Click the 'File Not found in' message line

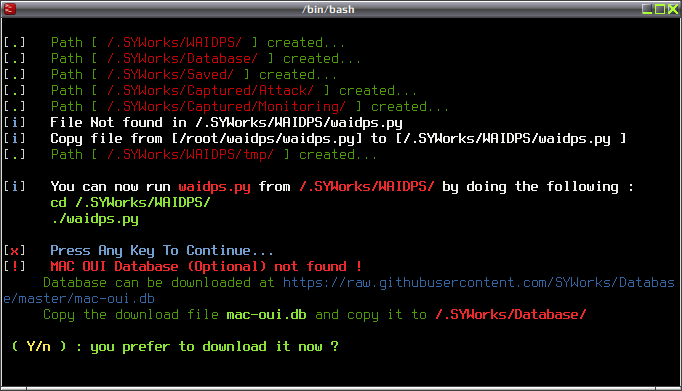point(226,123)
